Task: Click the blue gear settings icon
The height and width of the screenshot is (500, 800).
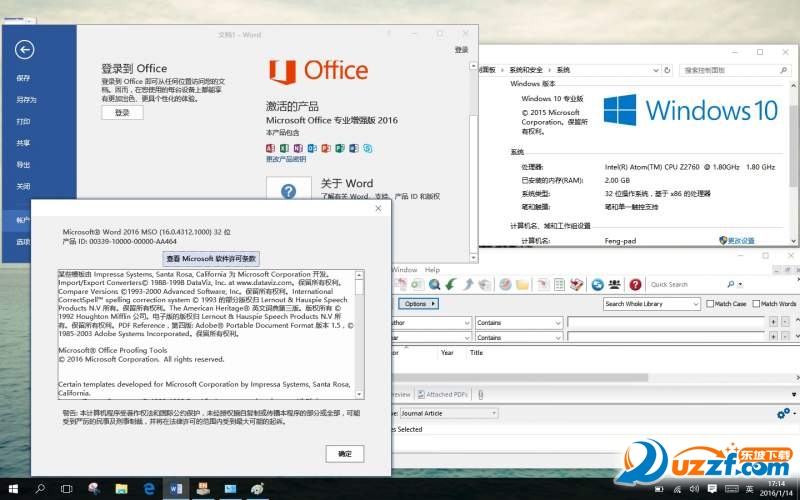Action: coord(783,413)
